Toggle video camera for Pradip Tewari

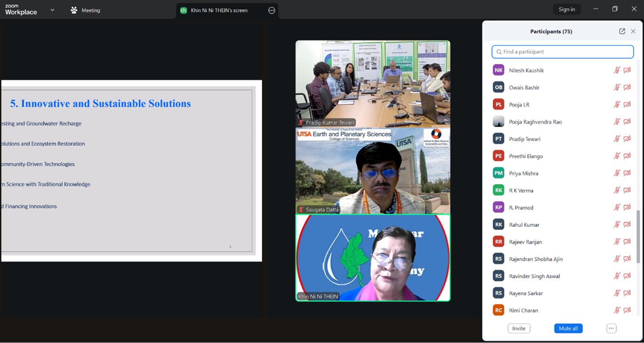(x=627, y=139)
